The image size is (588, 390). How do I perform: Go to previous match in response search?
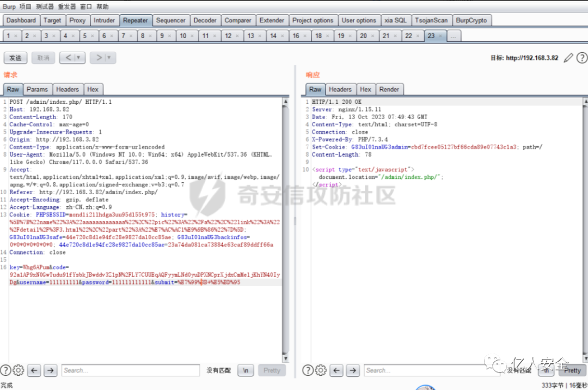pyautogui.click(x=336, y=370)
